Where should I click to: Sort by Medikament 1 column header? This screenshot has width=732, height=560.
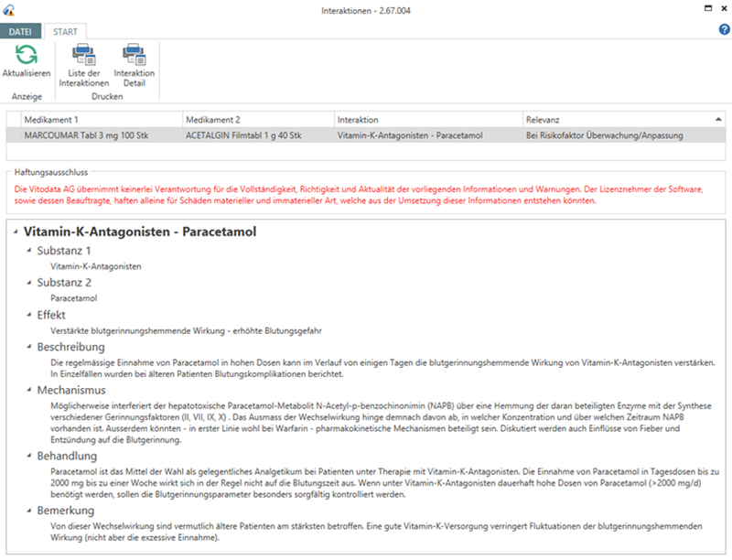pyautogui.click(x=102, y=120)
